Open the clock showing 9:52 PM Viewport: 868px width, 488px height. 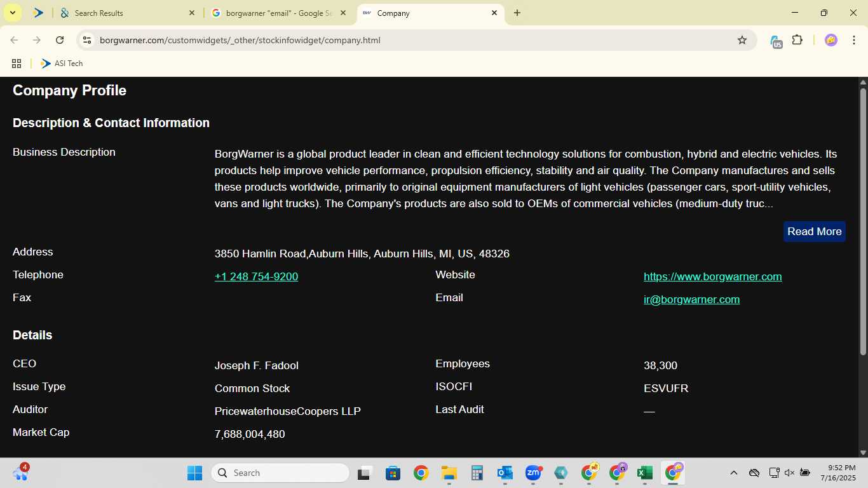838,473
